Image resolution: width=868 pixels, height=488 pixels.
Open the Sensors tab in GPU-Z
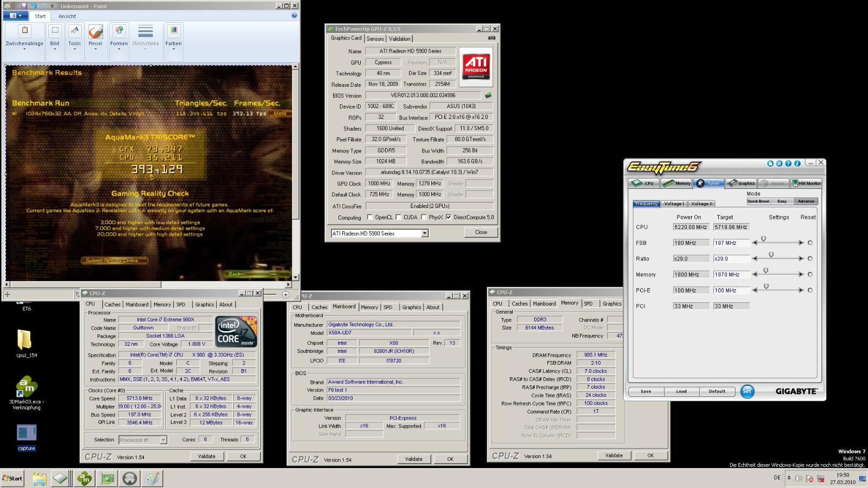(x=375, y=39)
